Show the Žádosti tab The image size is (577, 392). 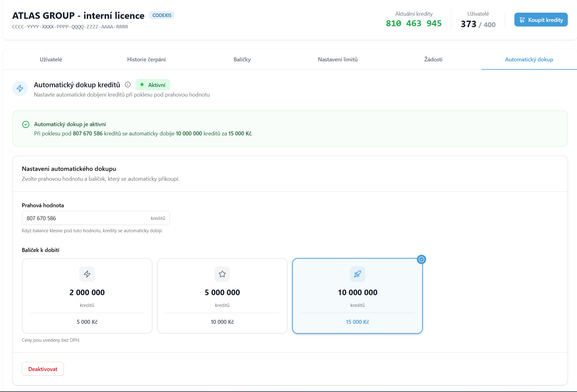pyautogui.click(x=433, y=60)
